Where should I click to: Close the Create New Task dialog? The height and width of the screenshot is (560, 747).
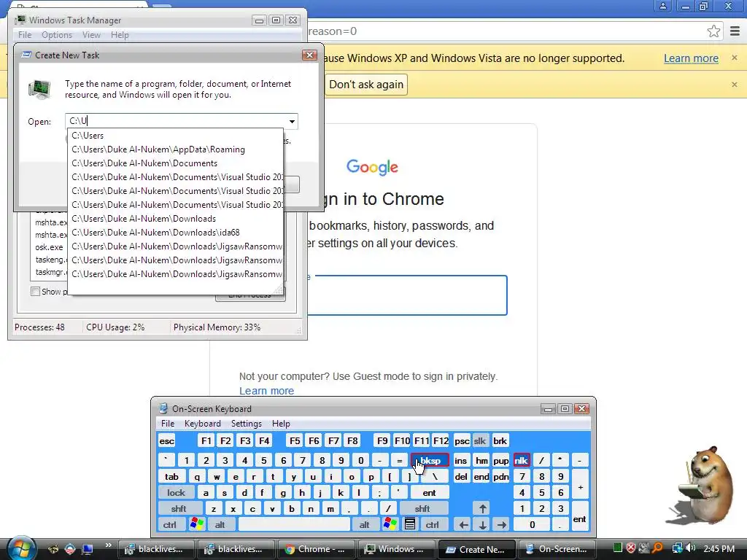[309, 55]
